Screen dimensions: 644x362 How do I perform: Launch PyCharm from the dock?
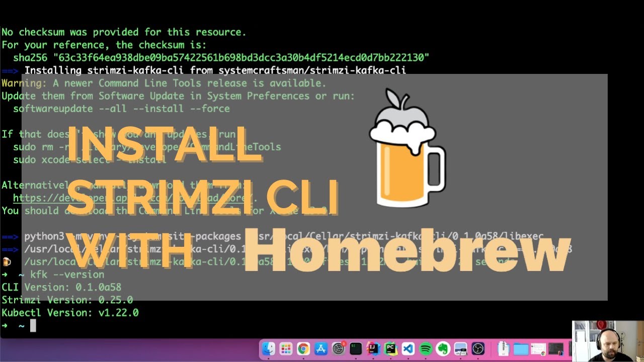pyautogui.click(x=390, y=348)
